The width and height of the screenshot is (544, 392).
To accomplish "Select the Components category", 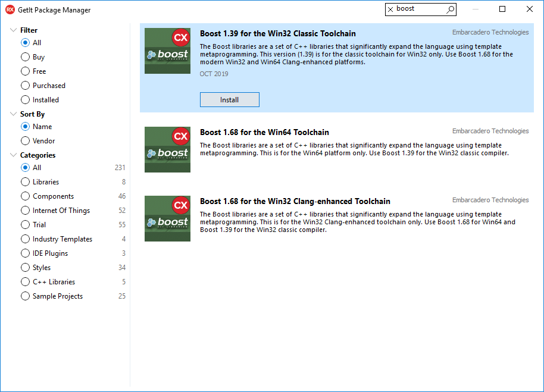I will [x=25, y=196].
